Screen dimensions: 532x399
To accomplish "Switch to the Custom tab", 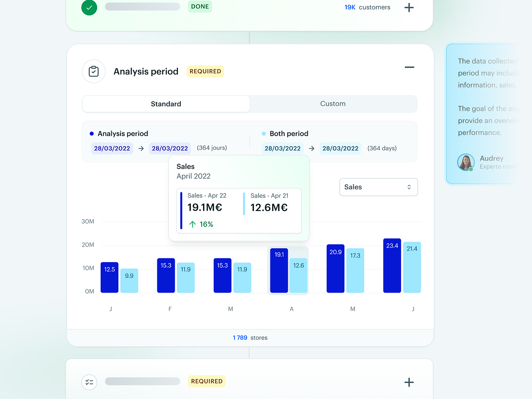I will pyautogui.click(x=332, y=104).
